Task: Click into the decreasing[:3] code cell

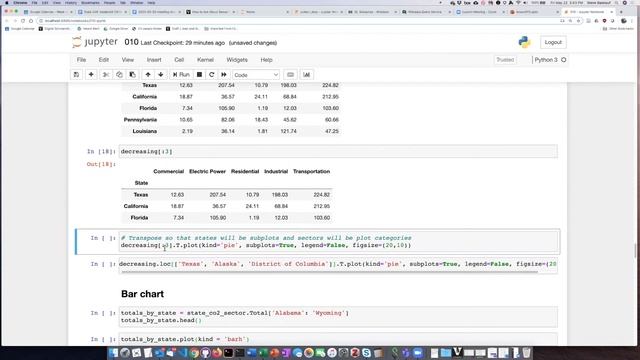Action: 338,151
